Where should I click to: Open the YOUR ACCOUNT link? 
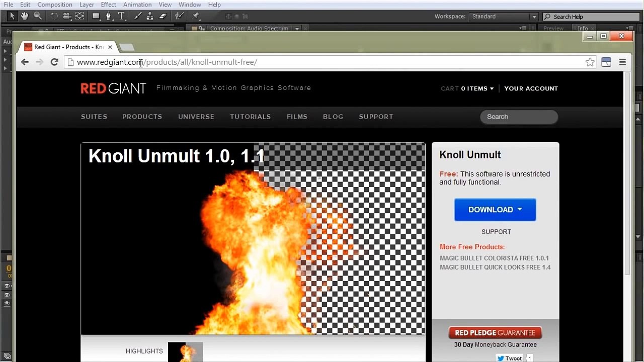[531, 88]
